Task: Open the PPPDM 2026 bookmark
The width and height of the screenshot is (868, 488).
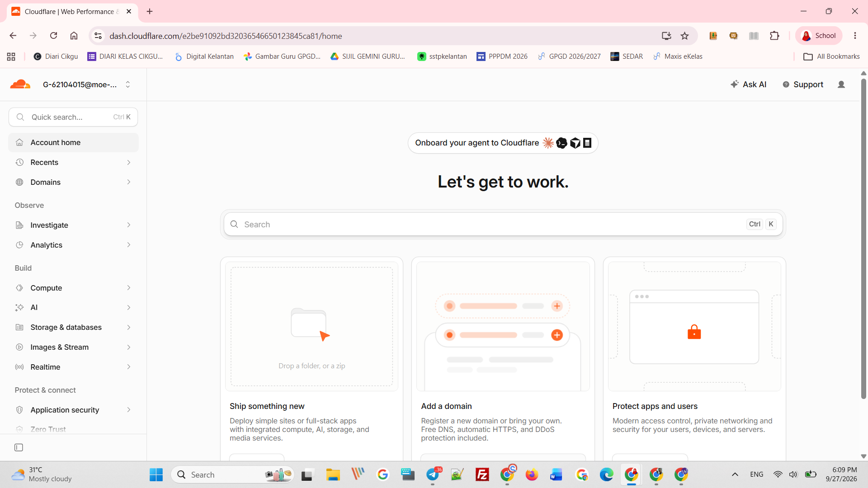Action: pyautogui.click(x=502, y=56)
